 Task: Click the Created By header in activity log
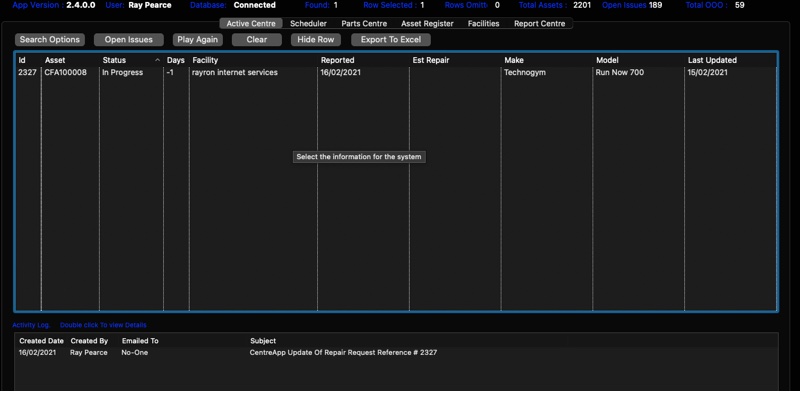[x=89, y=341]
